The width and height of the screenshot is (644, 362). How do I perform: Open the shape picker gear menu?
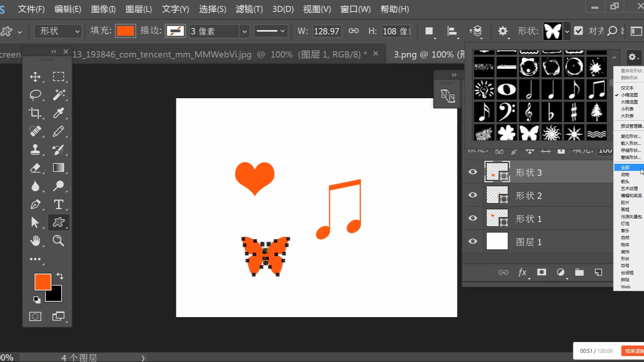(633, 57)
